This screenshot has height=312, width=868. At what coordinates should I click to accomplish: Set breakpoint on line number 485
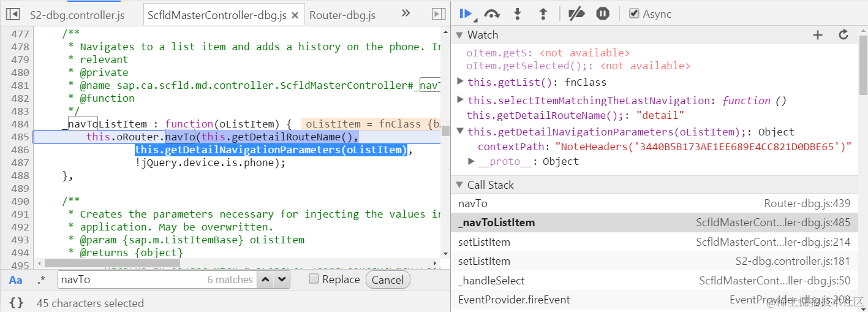(x=20, y=137)
